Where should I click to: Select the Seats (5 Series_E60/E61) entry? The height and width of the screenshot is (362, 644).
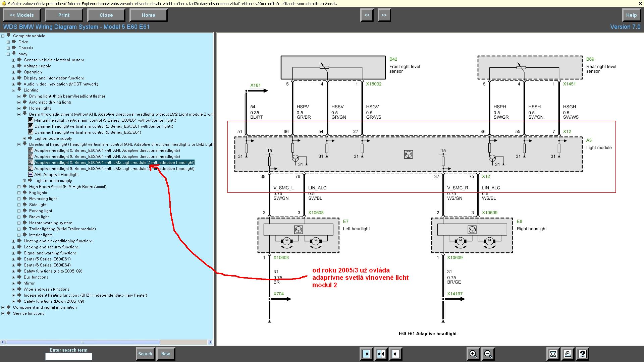coord(47,259)
